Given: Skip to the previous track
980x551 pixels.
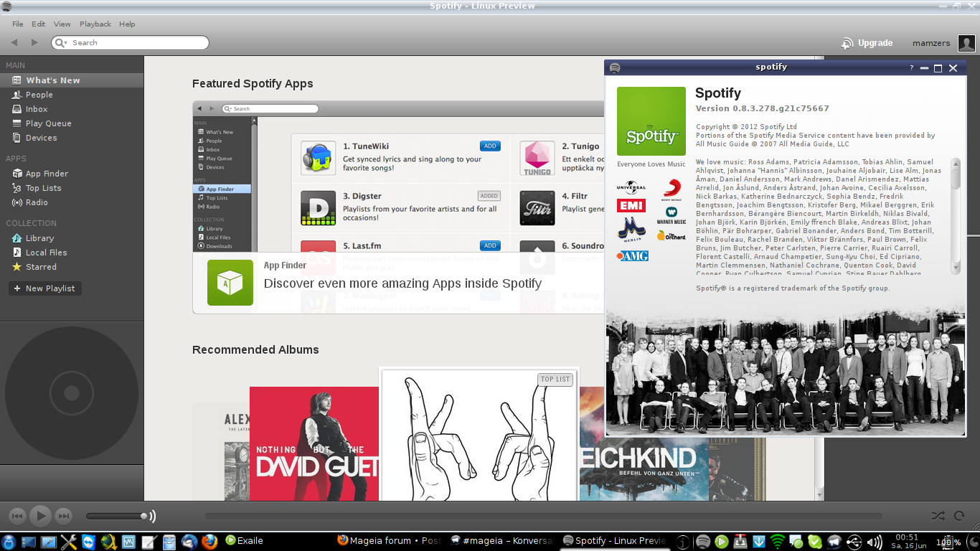Looking at the screenshot, I should coord(18,515).
